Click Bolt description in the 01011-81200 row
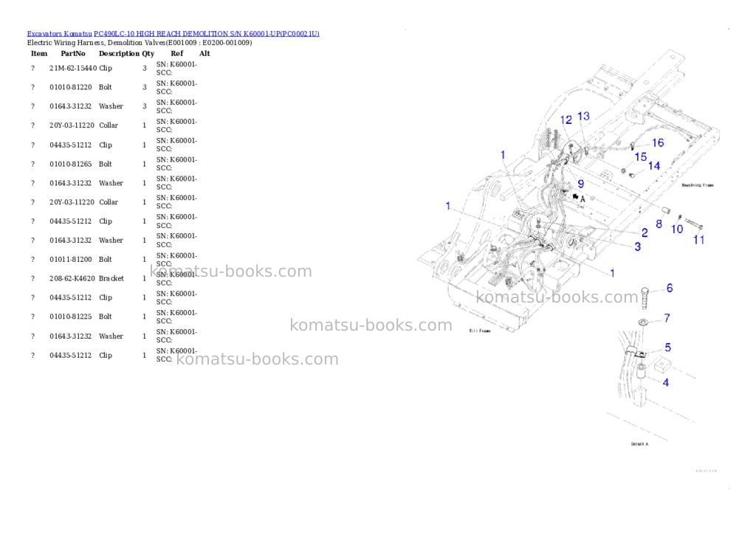Viewport: 756px width, 535px height. click(x=105, y=259)
